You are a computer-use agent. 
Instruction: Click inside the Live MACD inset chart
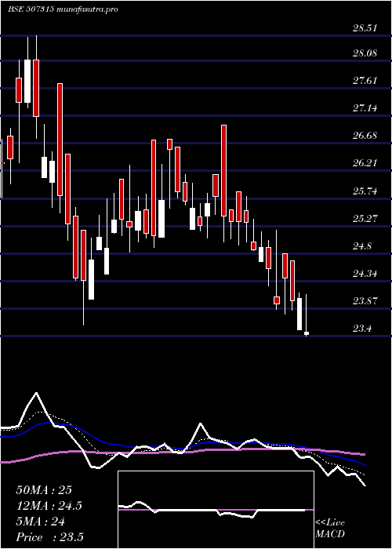(216, 510)
